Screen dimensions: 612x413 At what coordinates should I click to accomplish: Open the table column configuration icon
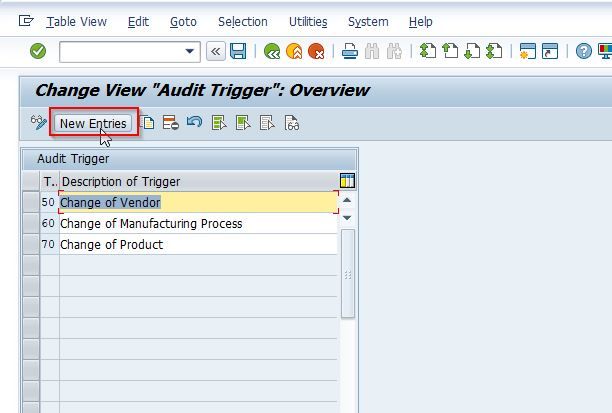347,181
